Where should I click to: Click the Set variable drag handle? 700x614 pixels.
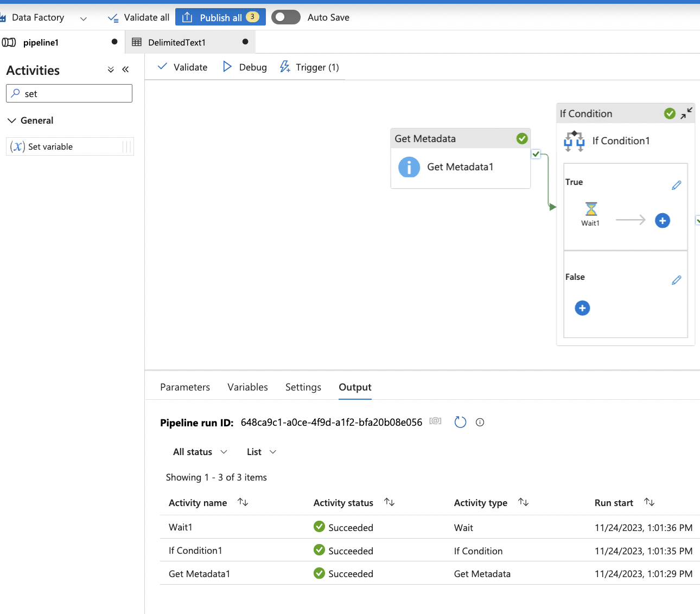pyautogui.click(x=127, y=146)
